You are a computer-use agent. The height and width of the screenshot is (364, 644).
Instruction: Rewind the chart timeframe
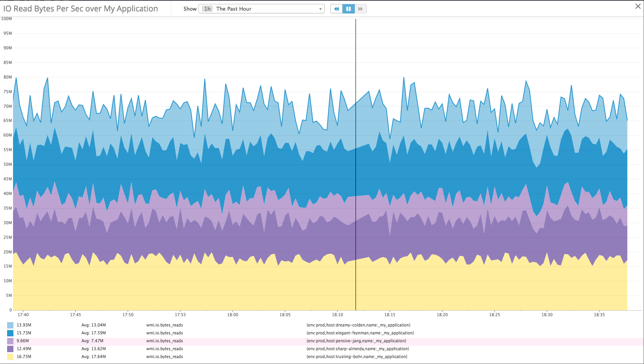[x=336, y=8]
